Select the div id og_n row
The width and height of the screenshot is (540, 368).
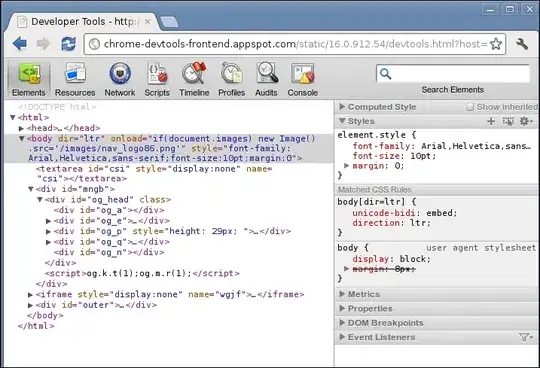(109, 252)
